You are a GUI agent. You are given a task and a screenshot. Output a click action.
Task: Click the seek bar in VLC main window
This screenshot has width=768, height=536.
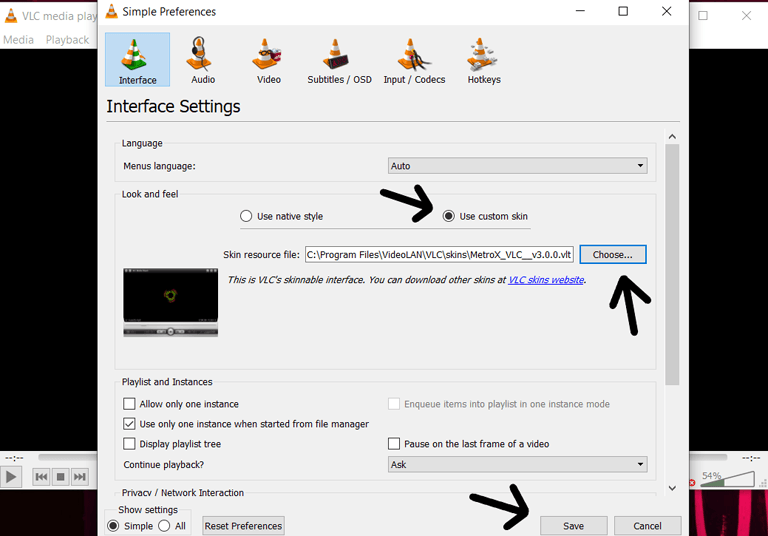click(68, 457)
